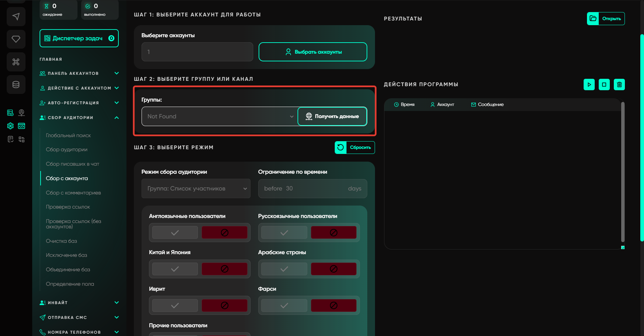The width and height of the screenshot is (644, 336).
Task: Click the code window icon in sidebar
Action: (x=21, y=126)
